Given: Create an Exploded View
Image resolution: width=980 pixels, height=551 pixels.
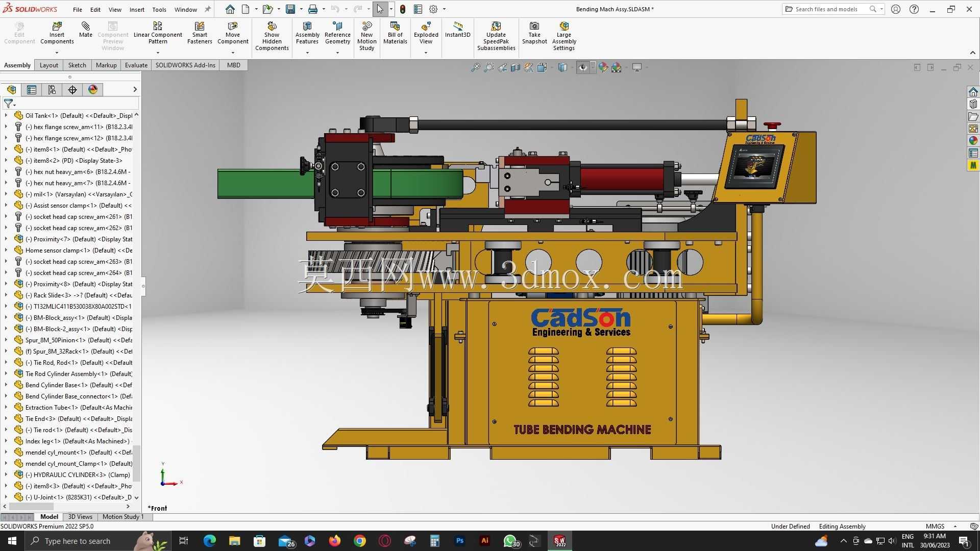Looking at the screenshot, I should pos(426,33).
